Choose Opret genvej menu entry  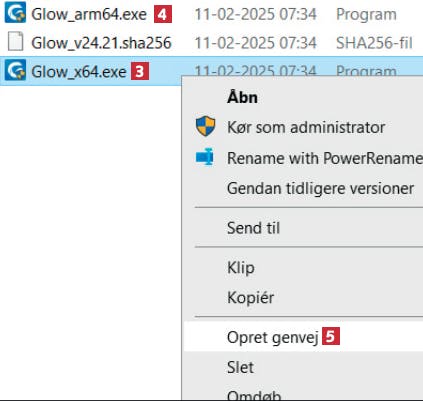[x=272, y=337]
